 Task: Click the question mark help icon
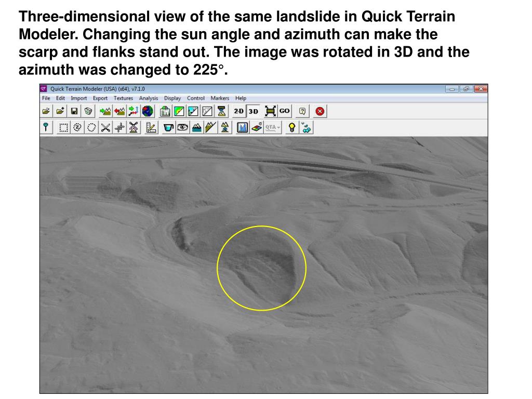point(302,111)
